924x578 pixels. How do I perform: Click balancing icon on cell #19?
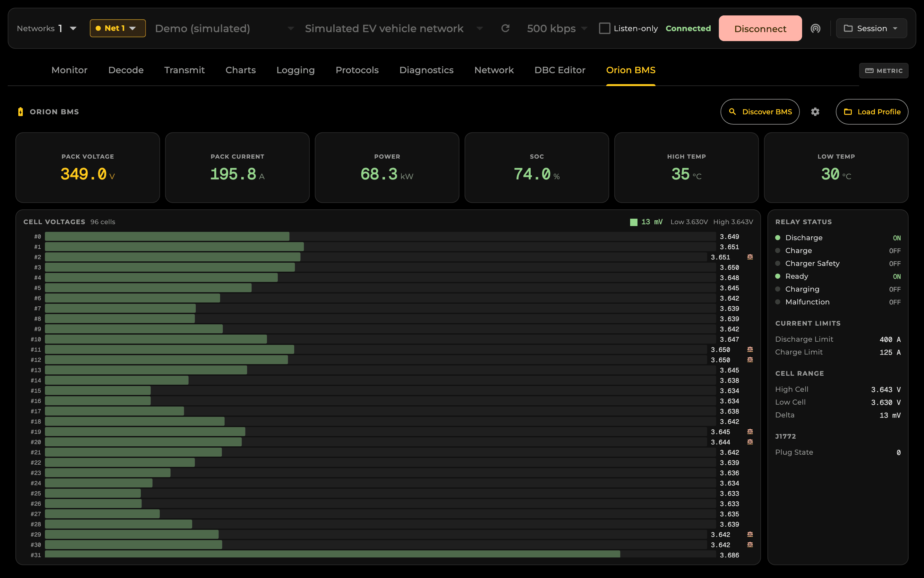(750, 432)
